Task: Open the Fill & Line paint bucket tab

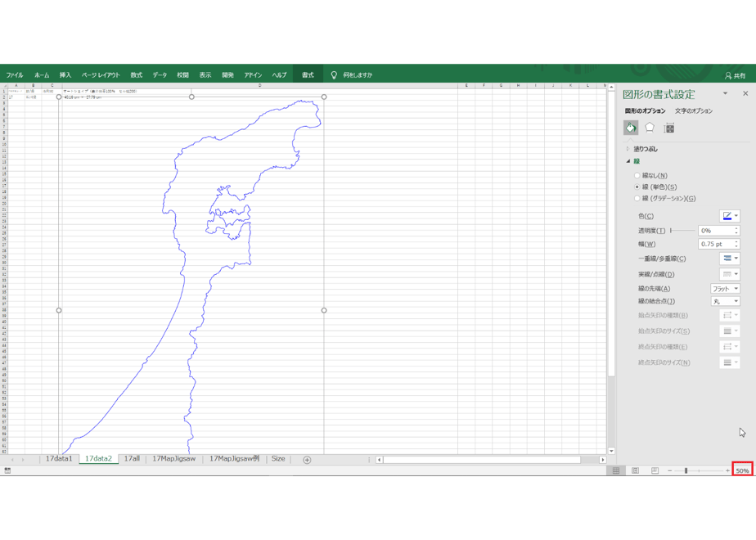Action: pos(631,128)
